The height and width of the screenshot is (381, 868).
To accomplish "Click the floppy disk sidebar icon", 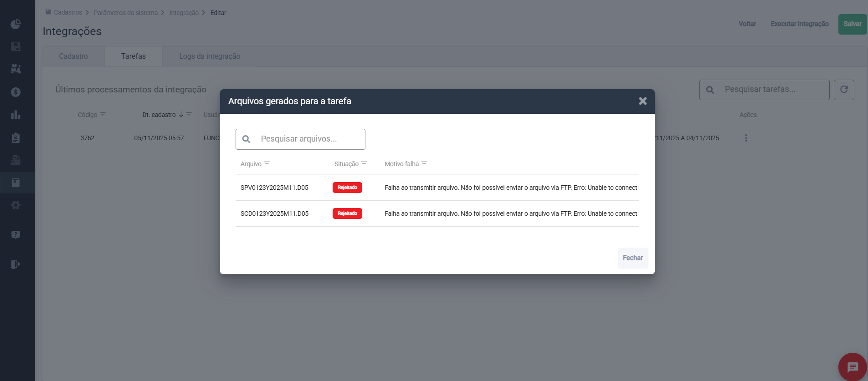I will pyautogui.click(x=15, y=46).
